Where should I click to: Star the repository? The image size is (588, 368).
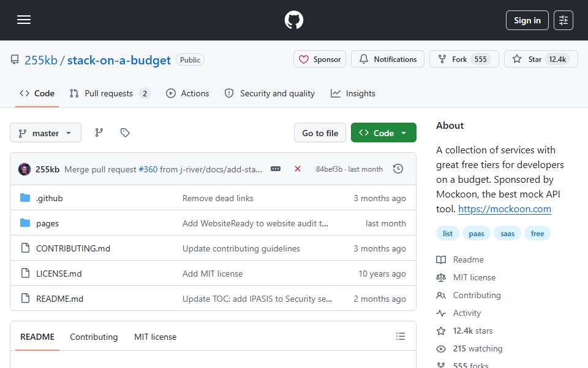(541, 59)
